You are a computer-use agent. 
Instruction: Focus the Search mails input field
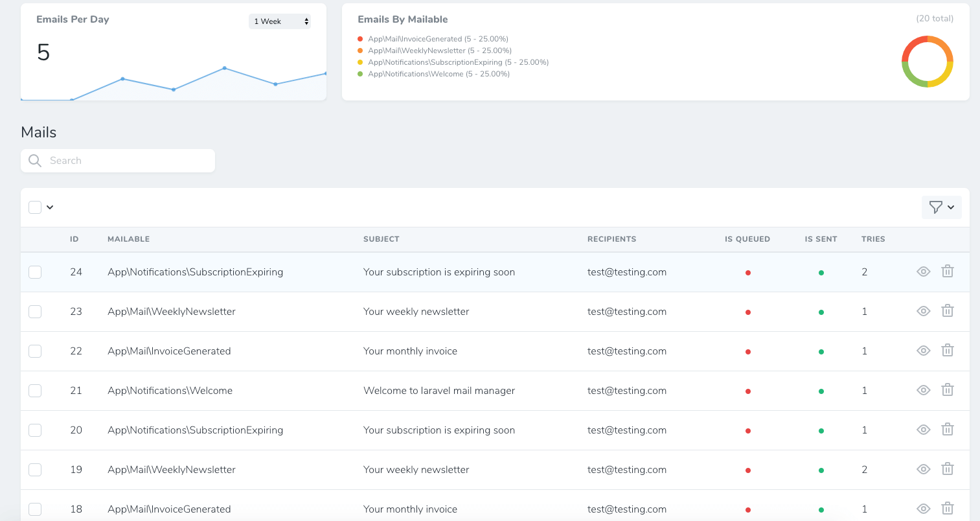(128, 161)
